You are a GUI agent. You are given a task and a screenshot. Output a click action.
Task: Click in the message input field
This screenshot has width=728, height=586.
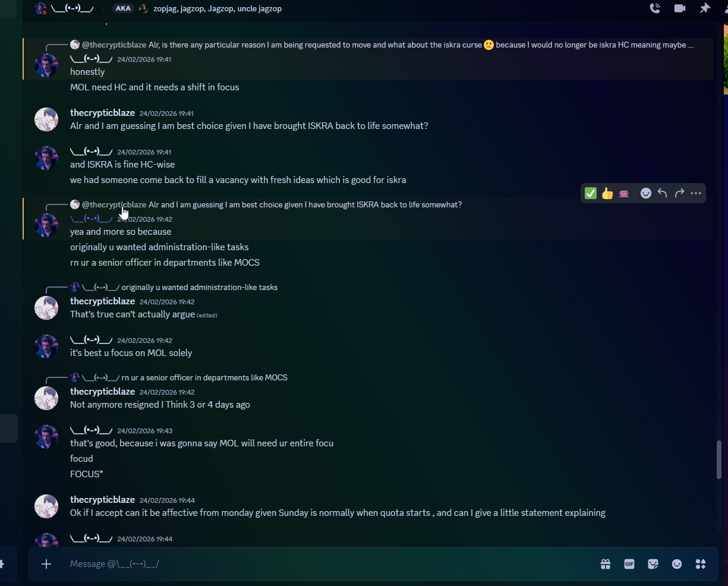tap(327, 564)
